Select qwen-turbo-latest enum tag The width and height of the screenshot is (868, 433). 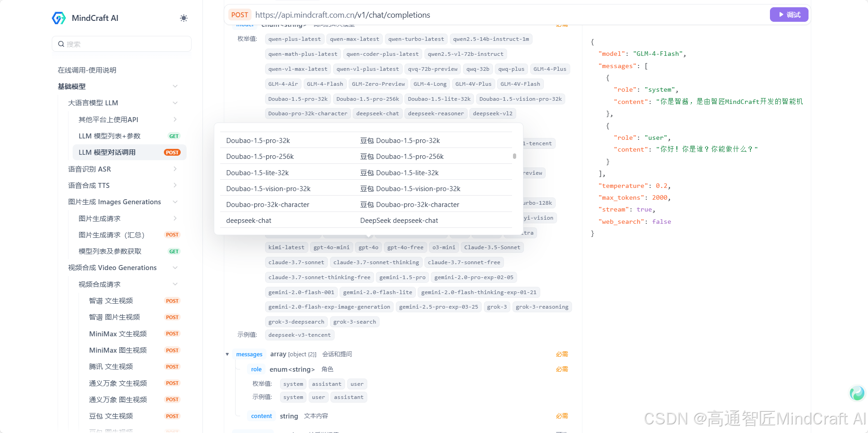pyautogui.click(x=416, y=39)
